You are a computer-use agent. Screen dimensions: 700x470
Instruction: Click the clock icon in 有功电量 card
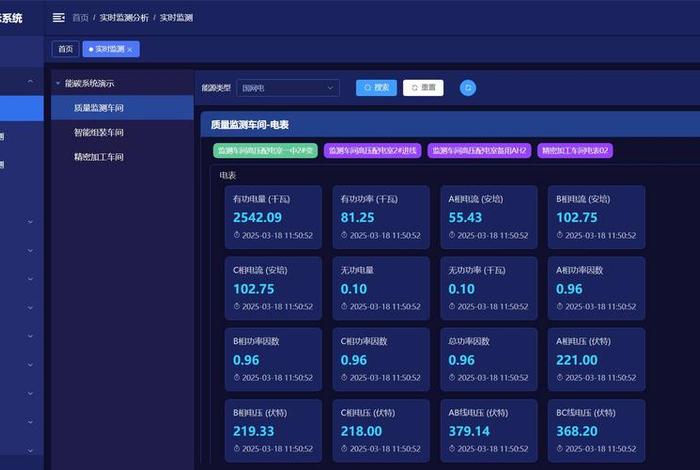[236, 236]
